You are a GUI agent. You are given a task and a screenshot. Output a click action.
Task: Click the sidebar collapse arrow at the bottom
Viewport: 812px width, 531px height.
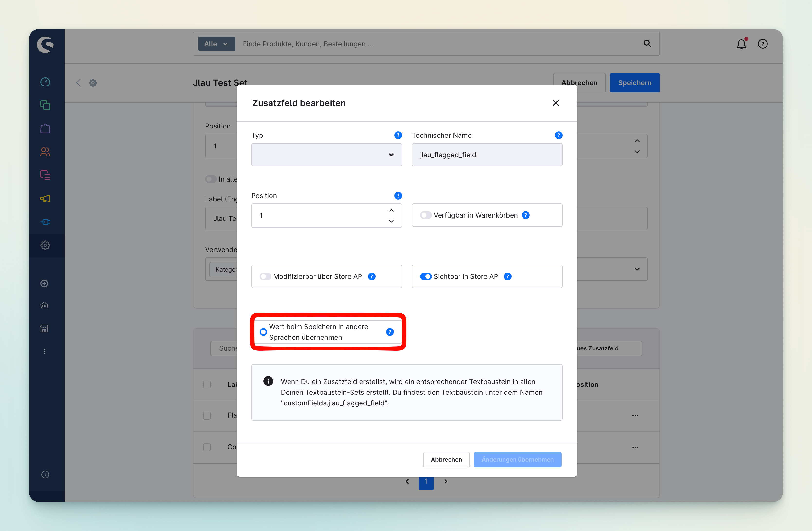45,475
